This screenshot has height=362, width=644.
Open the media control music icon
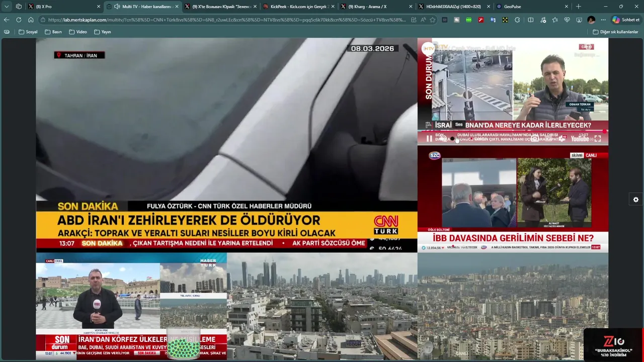tap(543, 20)
